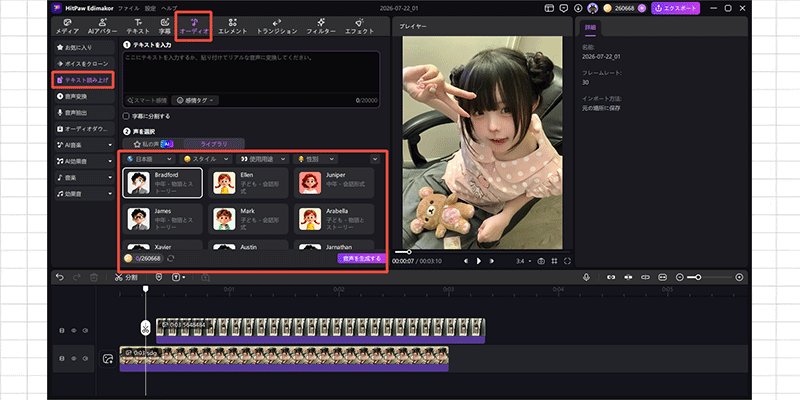
Task: Open the 性別 gender filter dropdown
Action: pyautogui.click(x=316, y=159)
